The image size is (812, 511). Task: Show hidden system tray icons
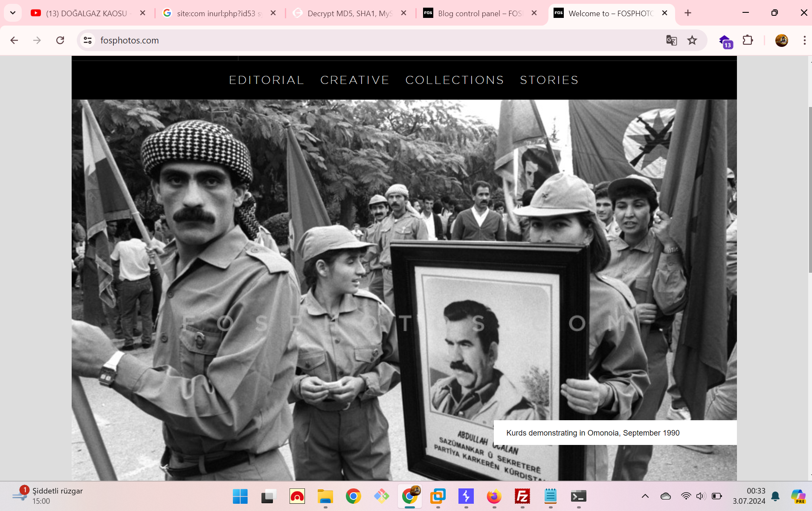click(x=645, y=496)
